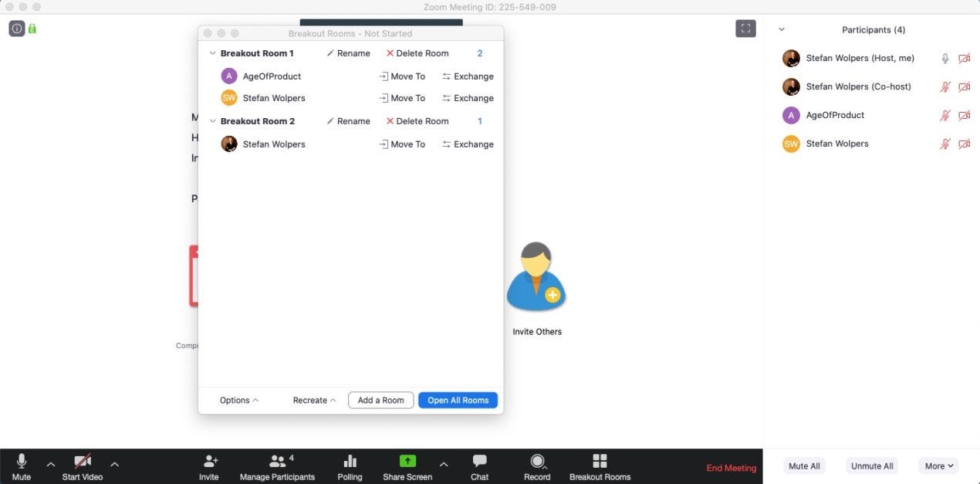Click the meeting info icon
Viewport: 980px width, 484px height.
(x=17, y=29)
